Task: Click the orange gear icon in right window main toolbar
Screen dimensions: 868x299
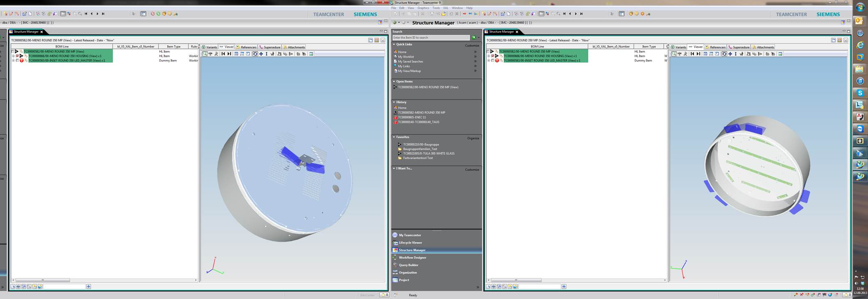Action: 642,14
